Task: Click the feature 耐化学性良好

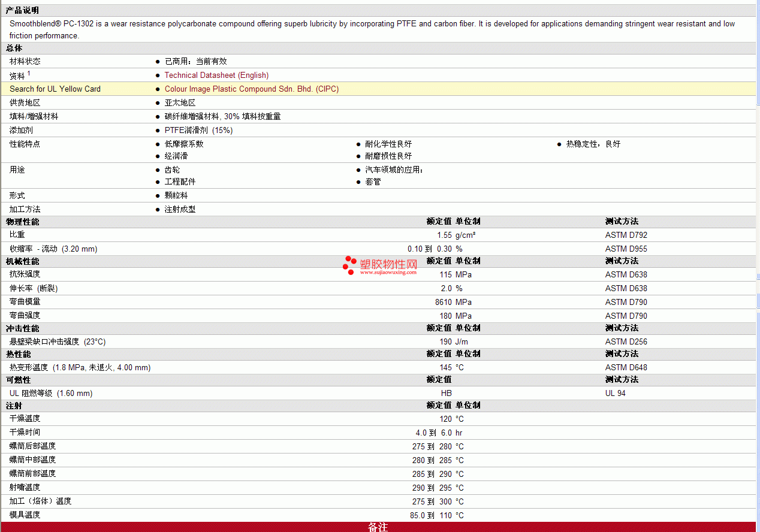Action: pos(389,144)
